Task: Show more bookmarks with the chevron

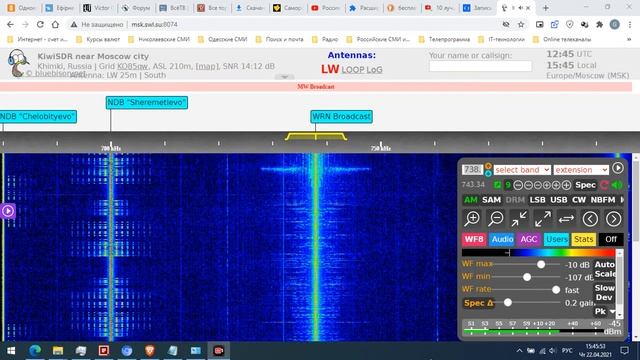Action: coord(629,40)
